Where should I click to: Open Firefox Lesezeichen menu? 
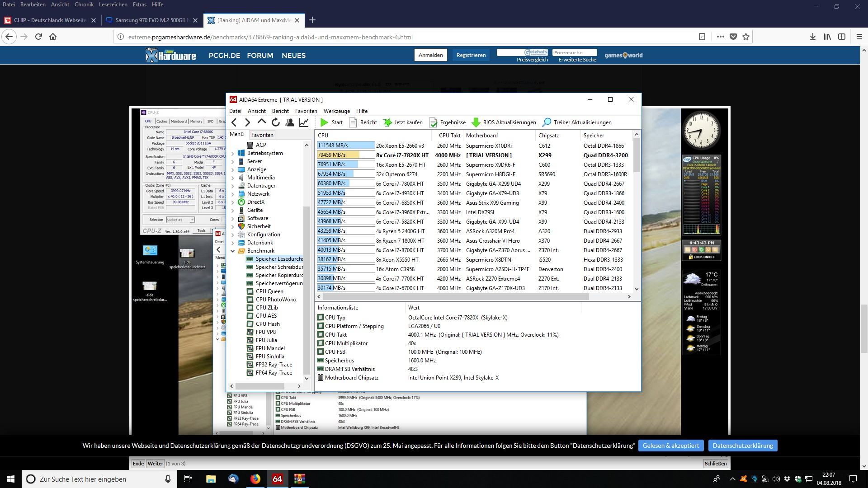coord(113,5)
